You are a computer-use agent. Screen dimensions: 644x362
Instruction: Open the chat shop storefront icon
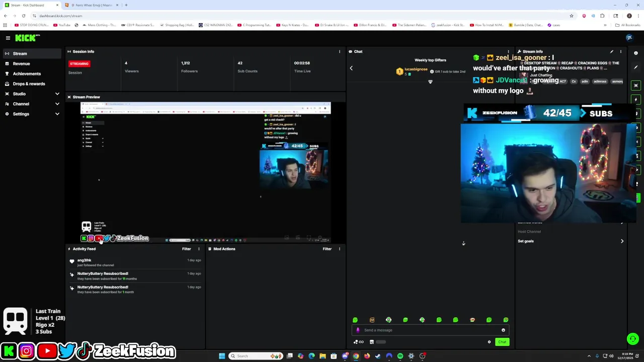pos(372,342)
